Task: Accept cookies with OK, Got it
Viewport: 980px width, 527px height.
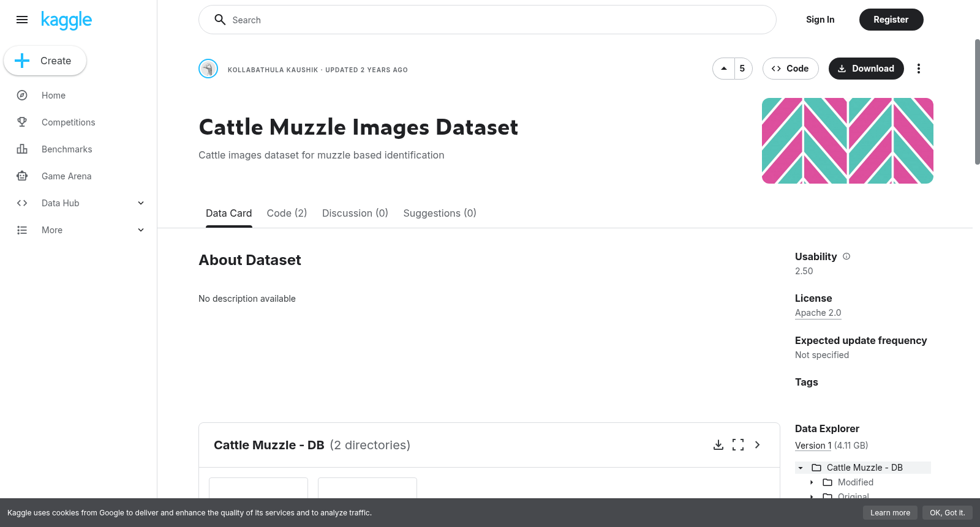Action: point(947,513)
